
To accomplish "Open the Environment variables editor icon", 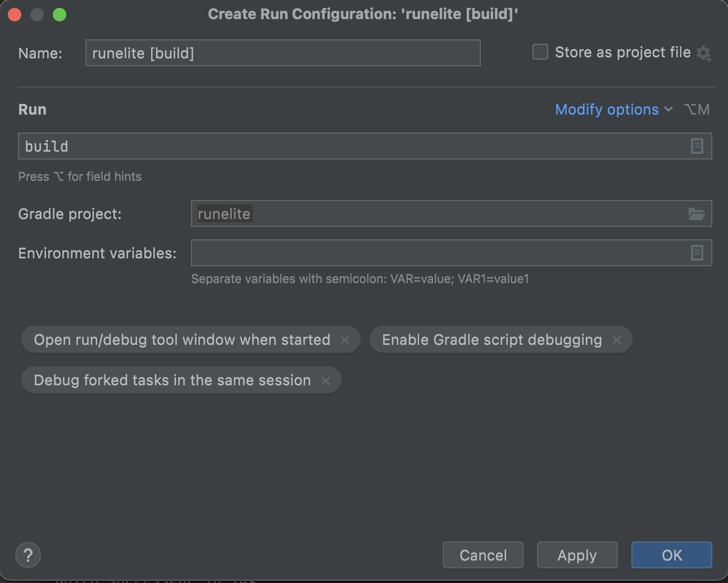I will point(697,253).
